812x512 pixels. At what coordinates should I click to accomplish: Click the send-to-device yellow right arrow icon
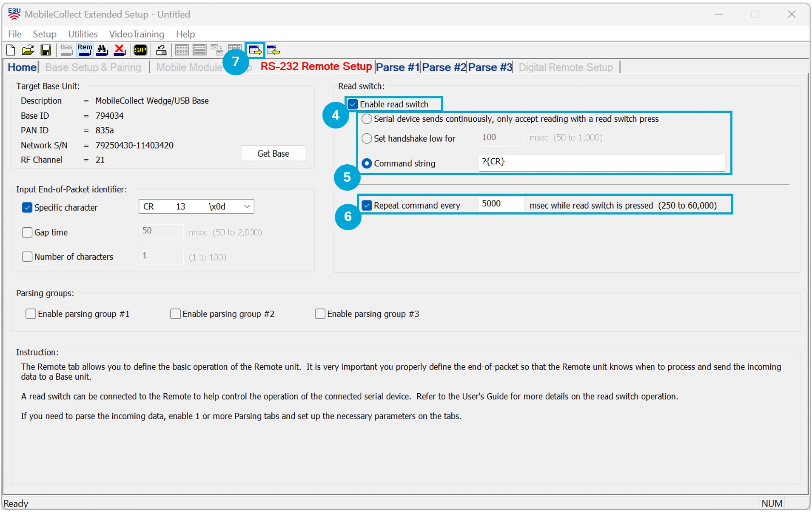[255, 50]
